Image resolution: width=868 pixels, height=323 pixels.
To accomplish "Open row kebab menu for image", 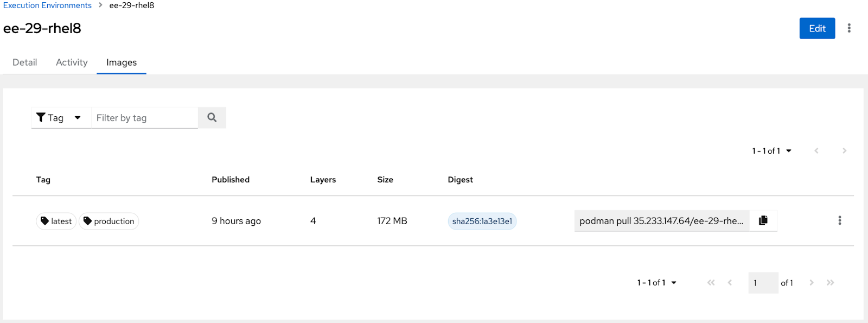I will click(x=839, y=220).
